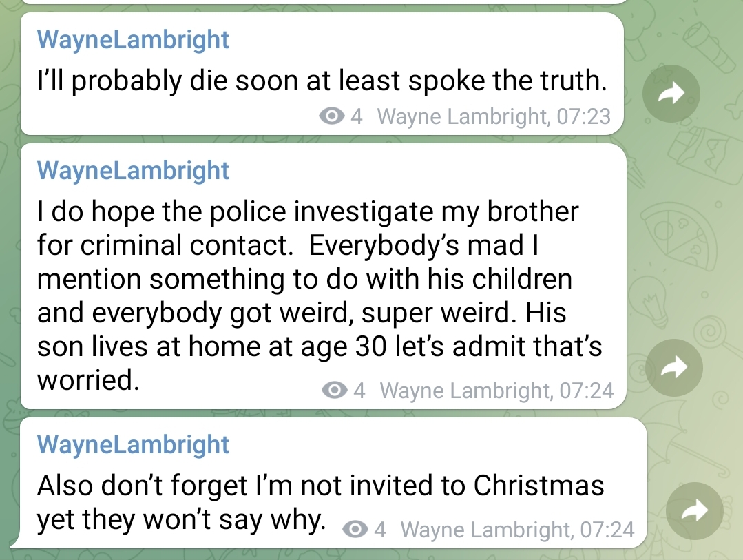Click the 07:23 timestamp on the first message
Screen dimensions: 743x560
pyautogui.click(x=583, y=116)
